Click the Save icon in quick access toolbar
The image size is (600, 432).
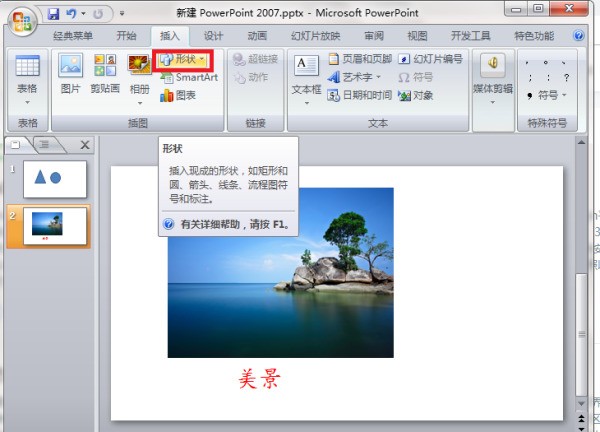pyautogui.click(x=54, y=16)
